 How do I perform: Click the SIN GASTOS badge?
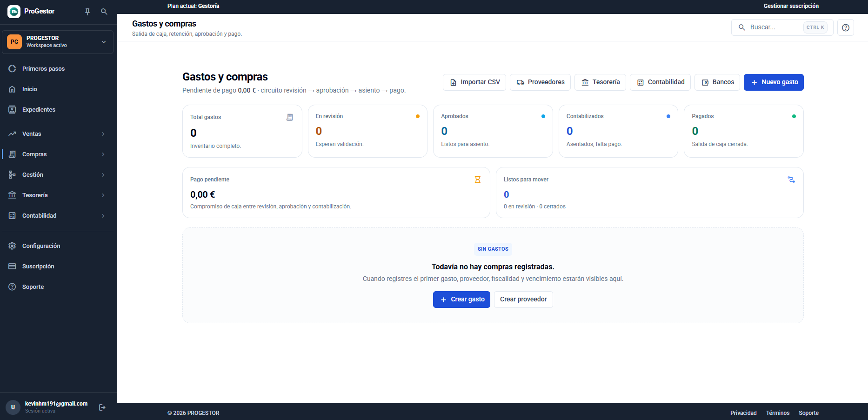pos(493,249)
